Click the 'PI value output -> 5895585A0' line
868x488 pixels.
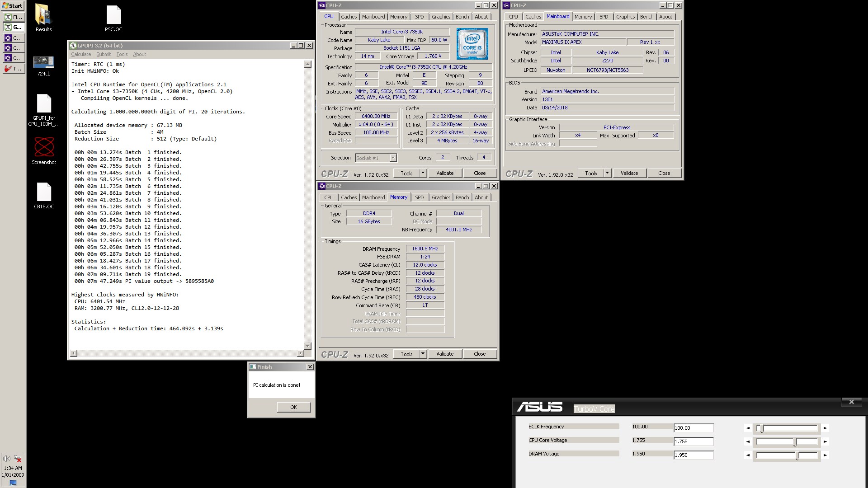pos(144,281)
